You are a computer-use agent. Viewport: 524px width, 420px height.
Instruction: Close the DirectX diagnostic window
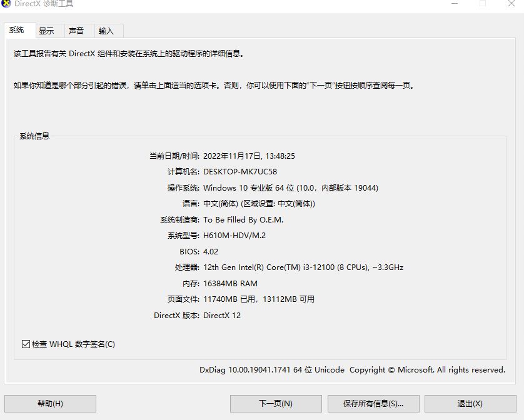(x=511, y=4)
